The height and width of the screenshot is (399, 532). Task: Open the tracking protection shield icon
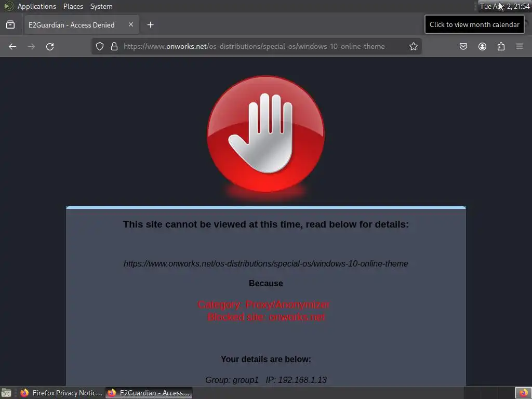[x=99, y=46]
